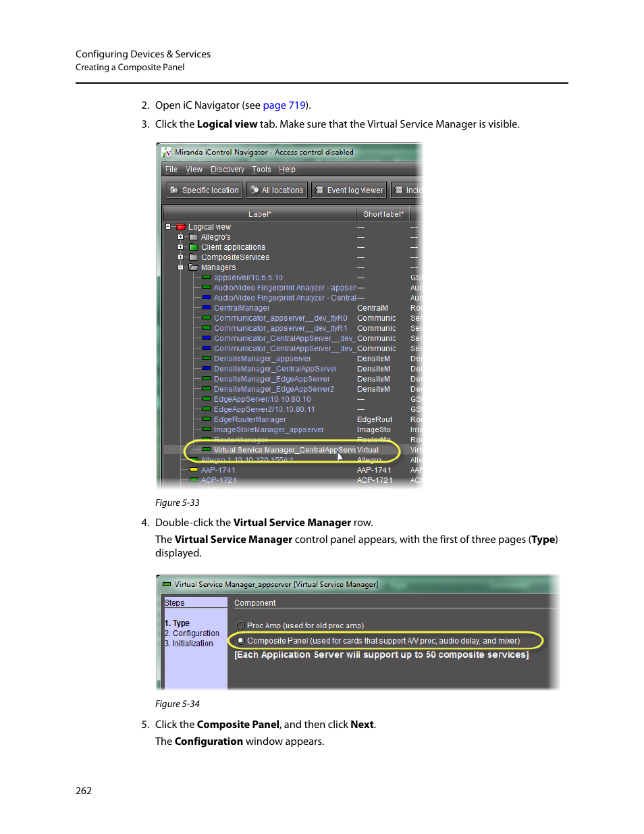Click the red Logical view folder icon
This screenshot has height=834, width=644.
point(181,227)
